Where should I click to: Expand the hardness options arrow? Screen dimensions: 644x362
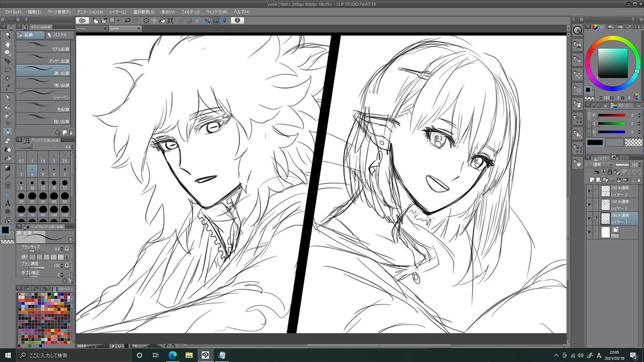click(x=67, y=257)
